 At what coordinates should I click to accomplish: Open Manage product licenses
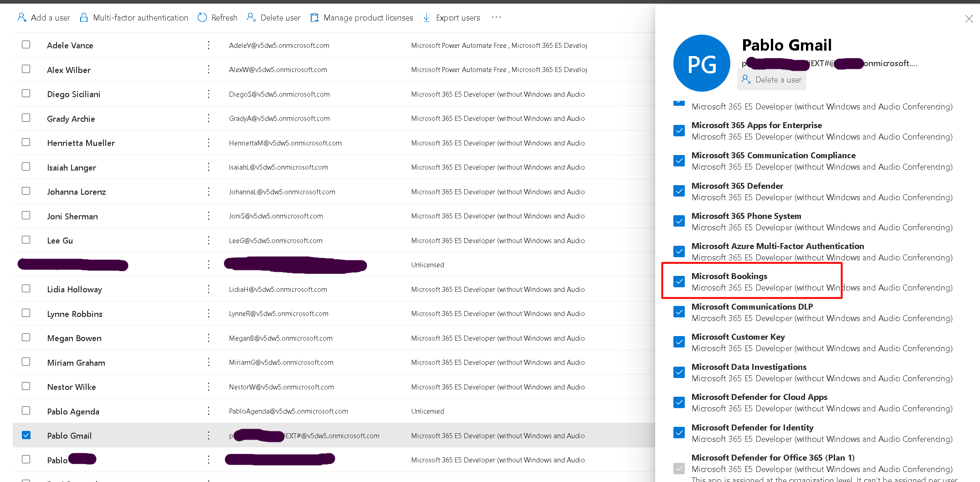click(362, 17)
